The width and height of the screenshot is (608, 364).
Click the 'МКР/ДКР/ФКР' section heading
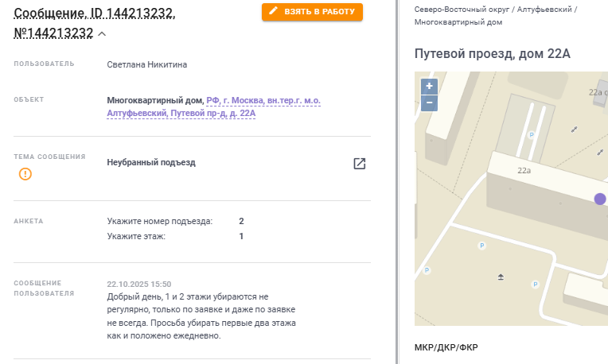click(x=446, y=348)
